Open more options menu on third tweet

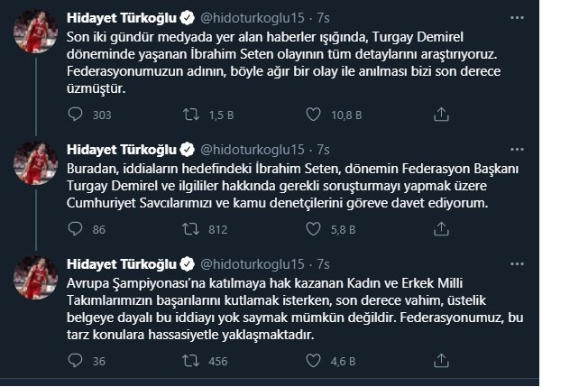pyautogui.click(x=517, y=264)
